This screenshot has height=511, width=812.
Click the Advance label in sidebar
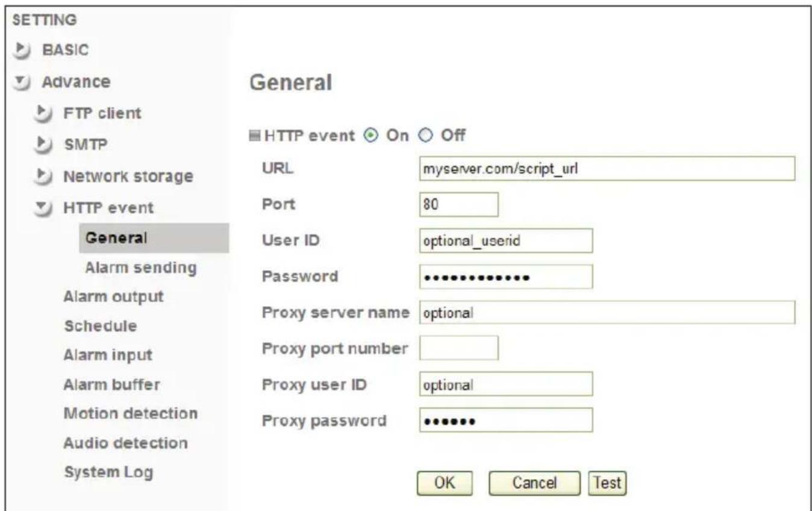(x=75, y=81)
